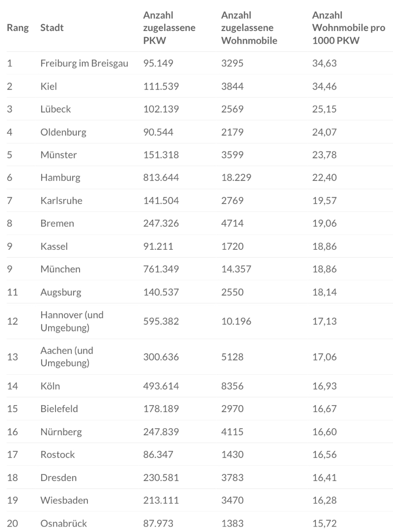393x532 pixels.
Task: Select the Anzahl zugelassene PKW header
Action: tap(169, 28)
